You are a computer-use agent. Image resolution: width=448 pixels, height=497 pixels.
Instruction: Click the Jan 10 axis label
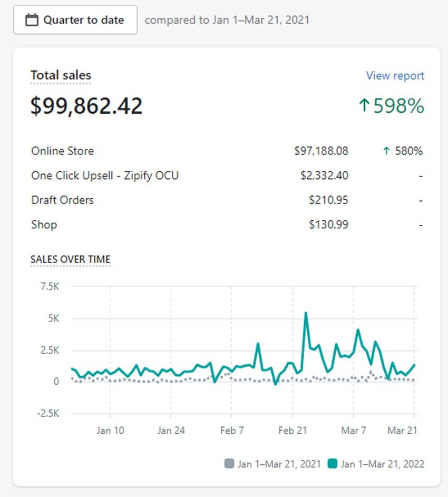click(110, 431)
